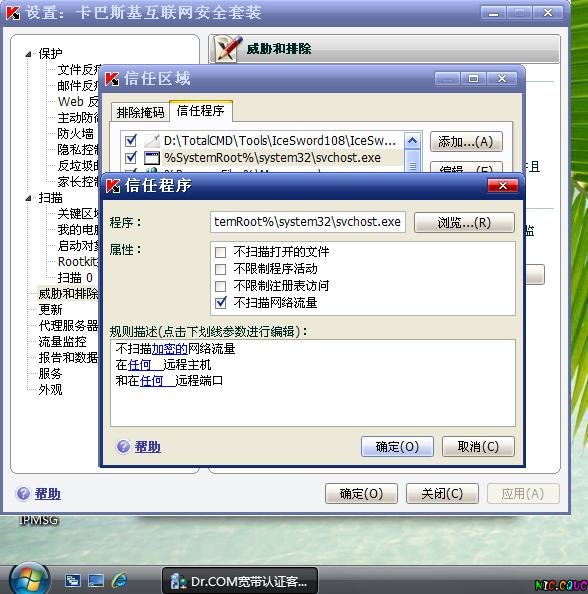Click the 加密的 rule parameter link
This screenshot has width=588, height=594.
[170, 349]
